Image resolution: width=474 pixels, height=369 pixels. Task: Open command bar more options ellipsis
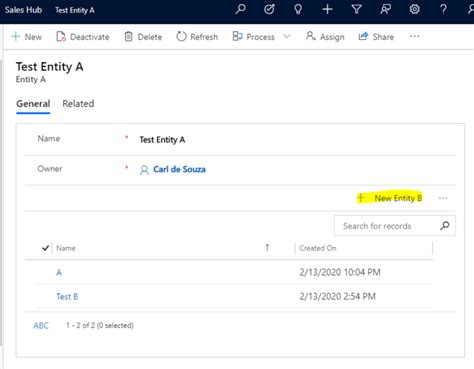[414, 36]
